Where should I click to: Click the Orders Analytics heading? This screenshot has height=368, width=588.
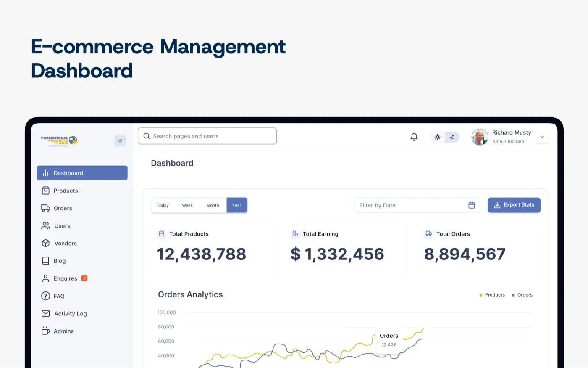190,294
